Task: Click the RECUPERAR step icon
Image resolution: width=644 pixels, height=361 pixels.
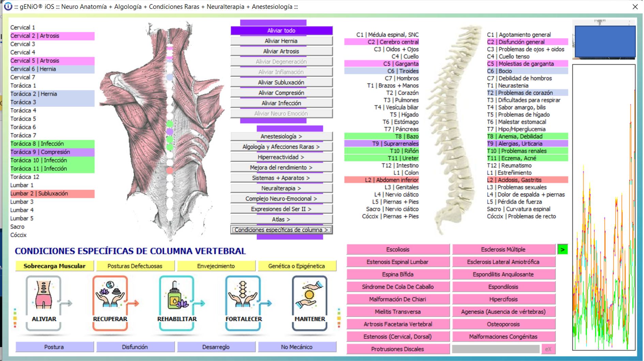Action: (x=110, y=303)
